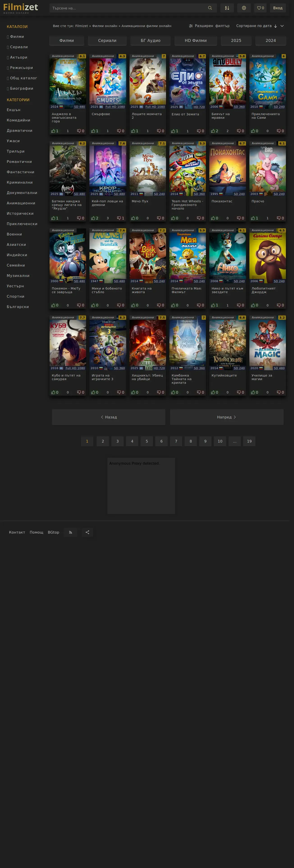
Task: Open the Покахонтас poster thumbnail
Action: coord(228,169)
